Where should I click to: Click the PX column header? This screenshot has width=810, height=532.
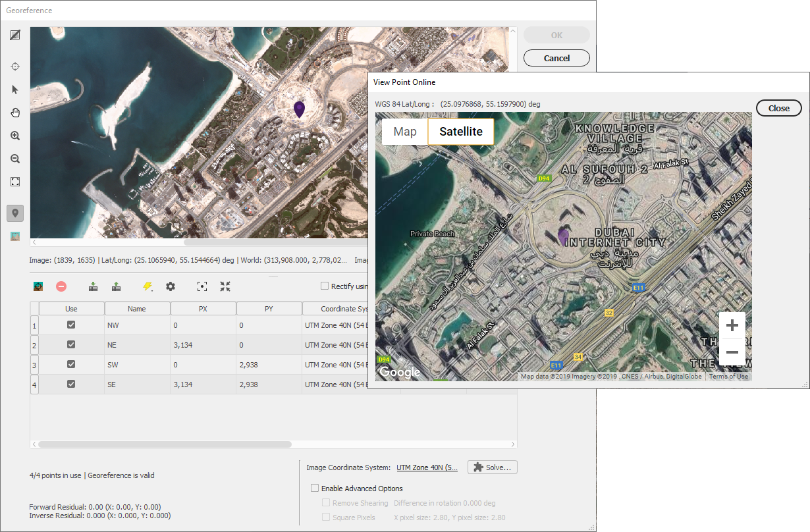click(203, 309)
